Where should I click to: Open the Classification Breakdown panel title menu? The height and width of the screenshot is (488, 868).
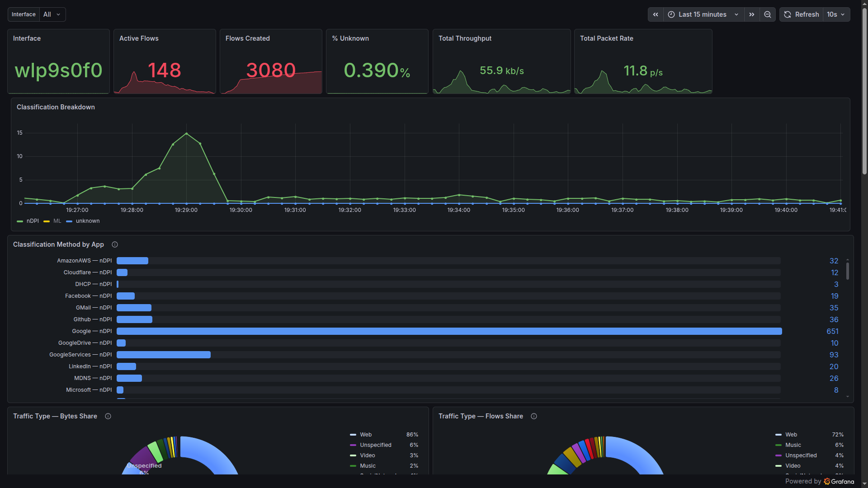55,107
